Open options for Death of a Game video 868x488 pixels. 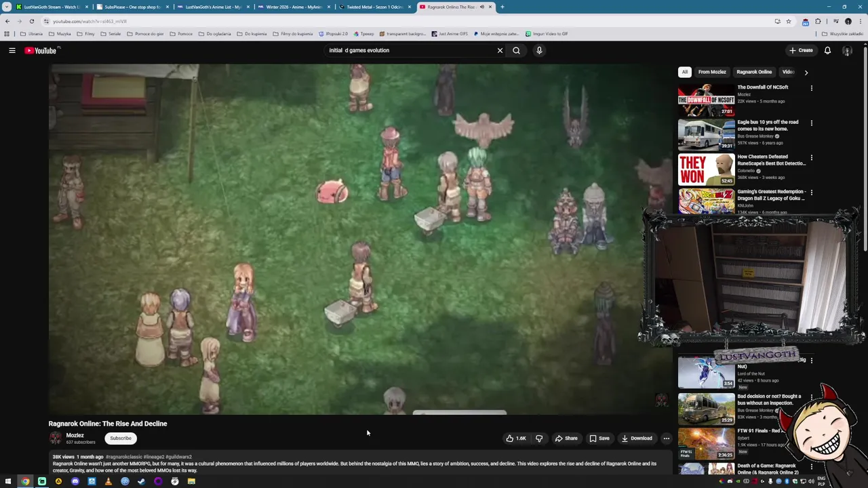pos(811,467)
